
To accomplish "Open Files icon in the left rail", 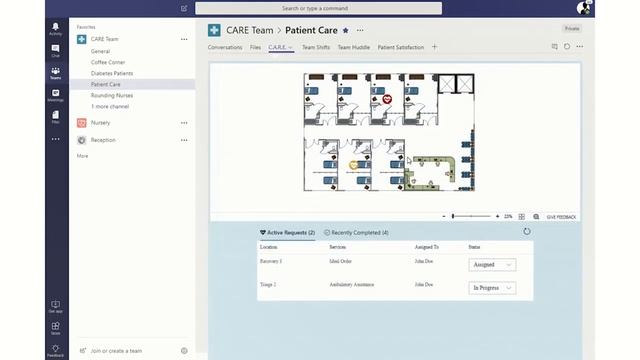I will click(56, 117).
